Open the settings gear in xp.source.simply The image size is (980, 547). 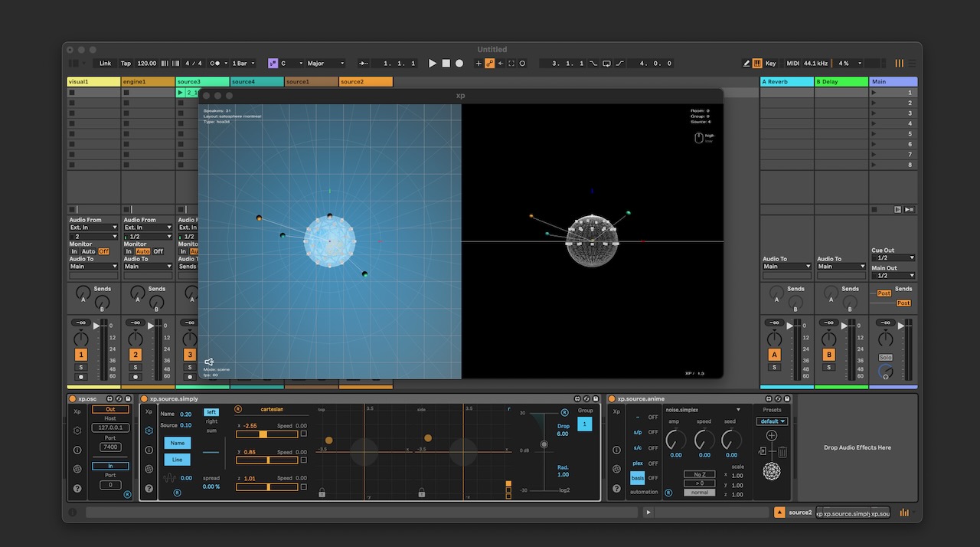(x=149, y=431)
